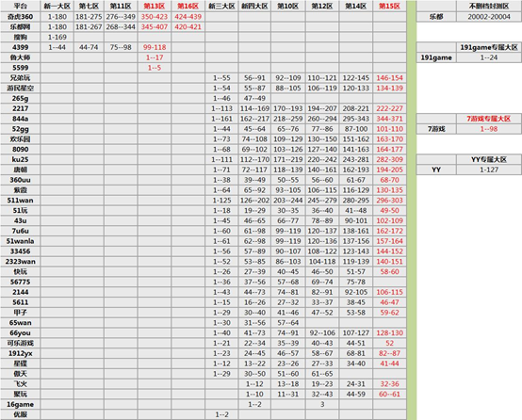Click the 191game专属大区 header cell
Viewport: 522px width, 420px height.
pyautogui.click(x=489, y=47)
